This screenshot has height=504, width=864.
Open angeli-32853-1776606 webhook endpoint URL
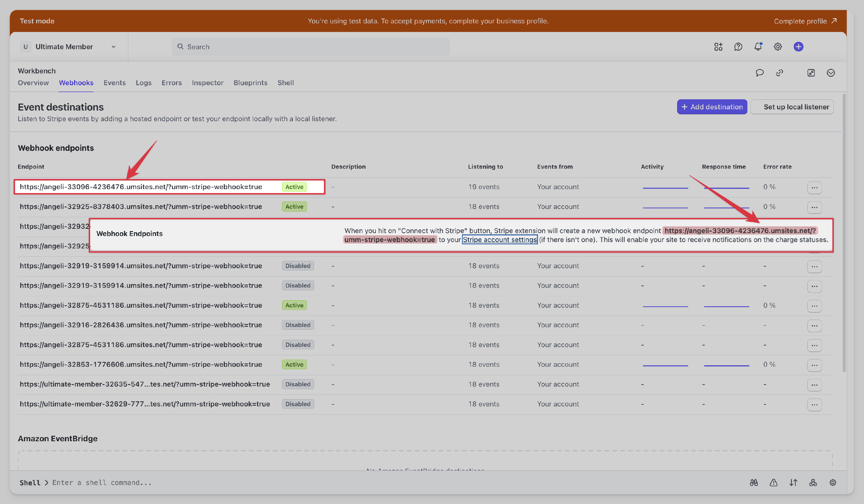pyautogui.click(x=141, y=364)
